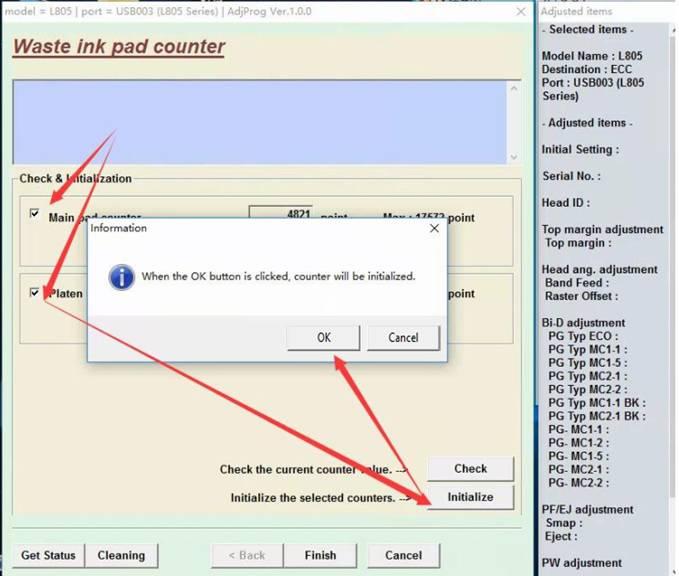Click the Cleaning button
The width and height of the screenshot is (679, 576).
click(121, 555)
